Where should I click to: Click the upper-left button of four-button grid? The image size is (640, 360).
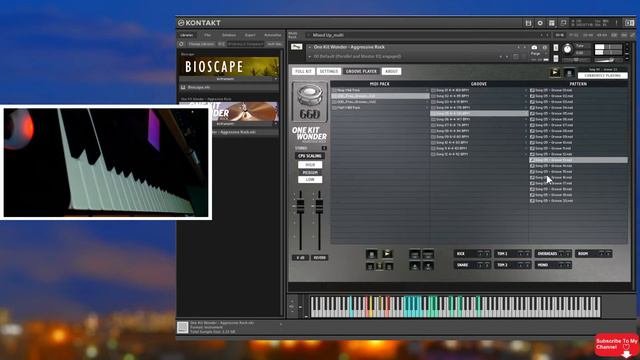415,254
